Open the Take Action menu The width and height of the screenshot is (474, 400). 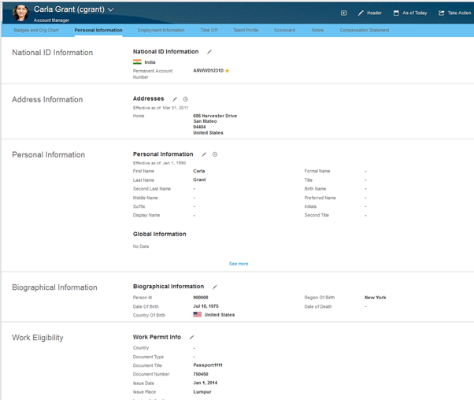point(455,13)
